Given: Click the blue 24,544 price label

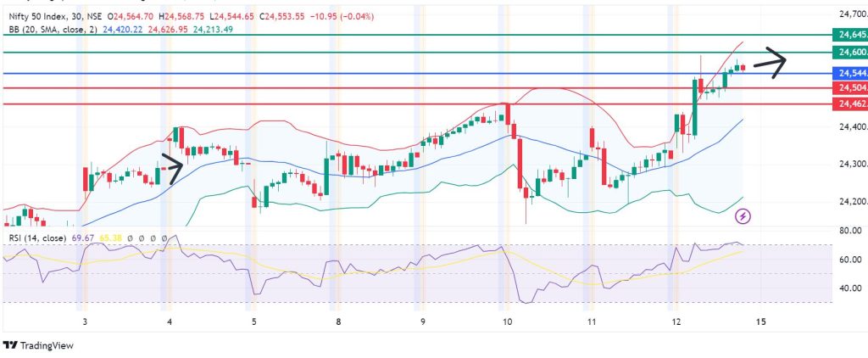Looking at the screenshot, I should pyautogui.click(x=850, y=73).
